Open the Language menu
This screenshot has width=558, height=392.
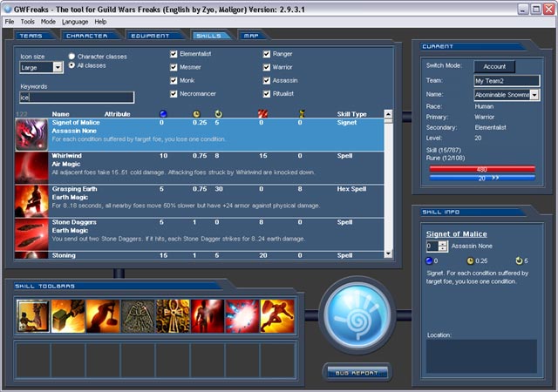coord(75,22)
